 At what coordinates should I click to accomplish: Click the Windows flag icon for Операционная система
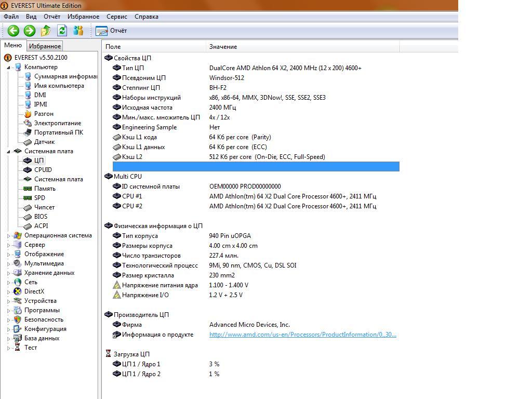click(x=18, y=235)
